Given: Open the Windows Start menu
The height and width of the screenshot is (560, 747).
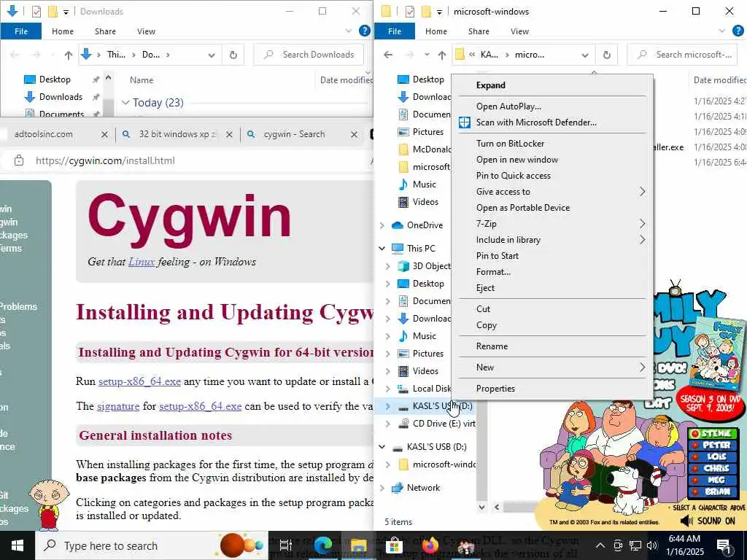Looking at the screenshot, I should tap(18, 545).
